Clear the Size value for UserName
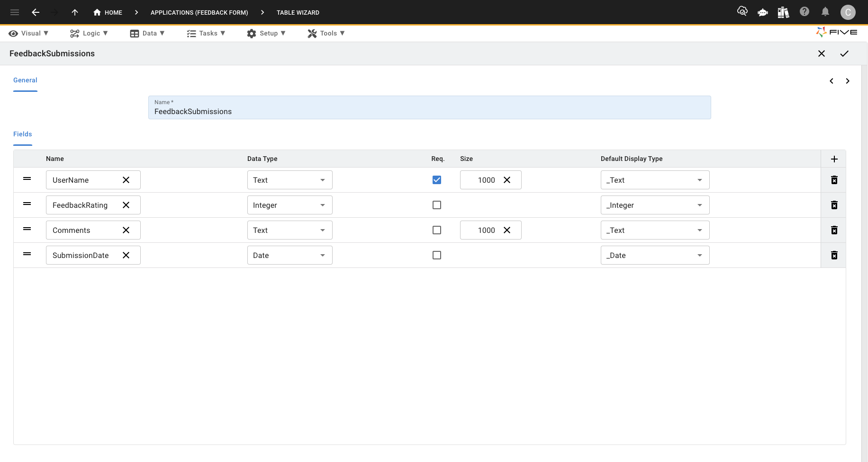This screenshot has width=868, height=462. tap(507, 180)
